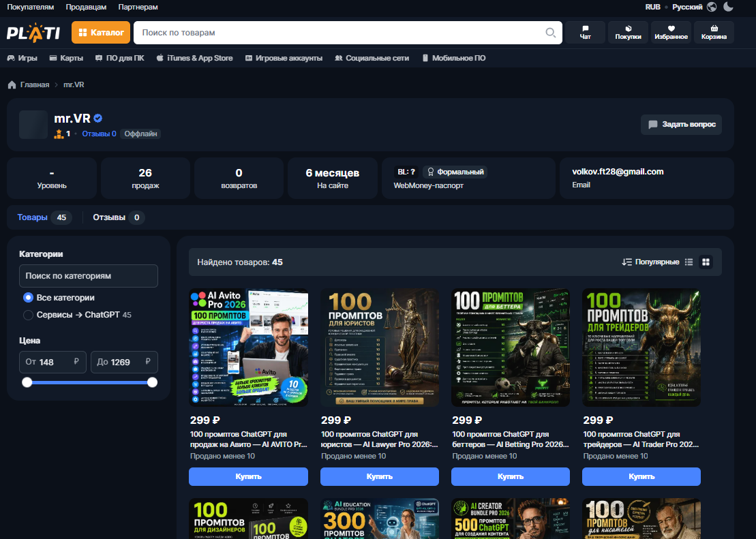Click the seller rating icon

click(59, 134)
